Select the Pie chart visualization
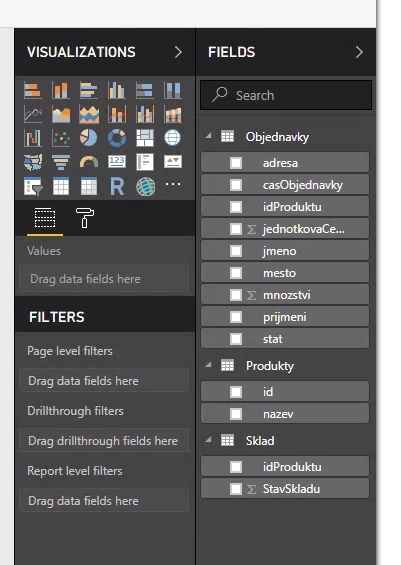The width and height of the screenshot is (401, 565). (x=89, y=138)
